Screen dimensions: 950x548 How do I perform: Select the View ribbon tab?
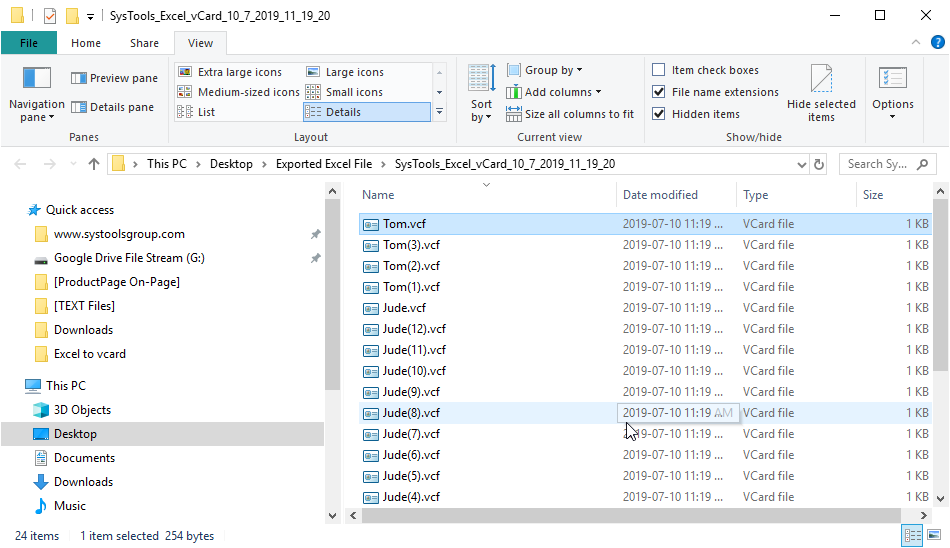tap(200, 43)
